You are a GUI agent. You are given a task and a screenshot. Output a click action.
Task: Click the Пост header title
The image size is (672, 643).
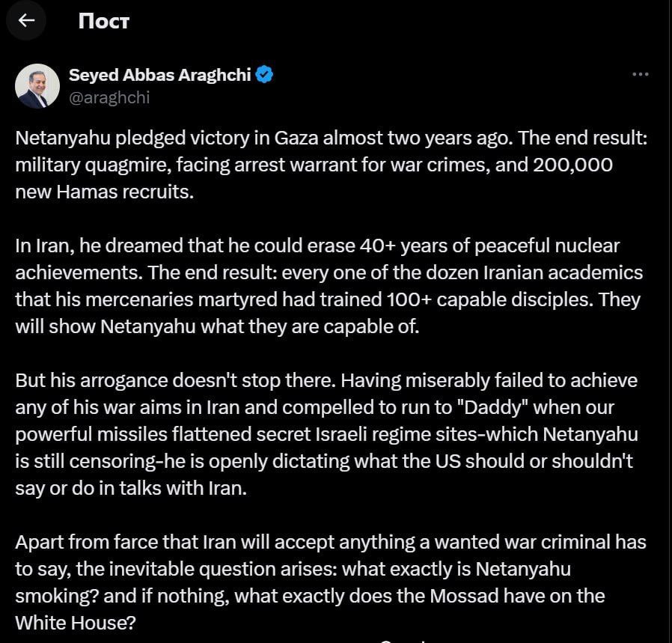pos(104,21)
